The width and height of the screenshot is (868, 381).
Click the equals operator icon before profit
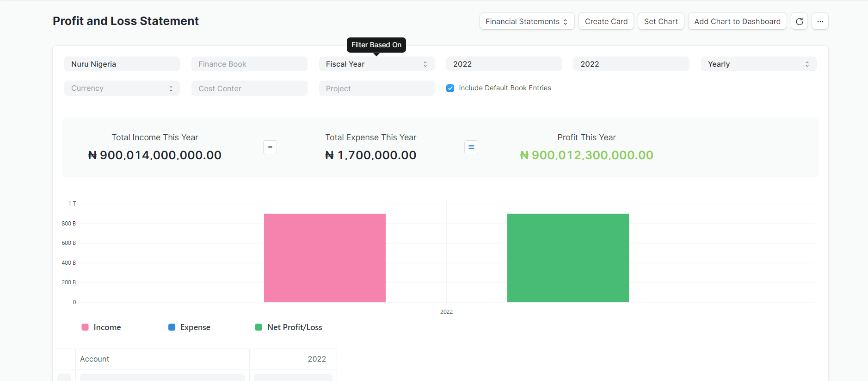(x=471, y=147)
